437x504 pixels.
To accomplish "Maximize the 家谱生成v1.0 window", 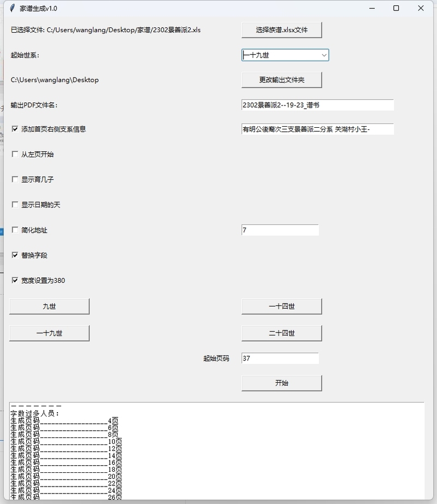I will (396, 8).
